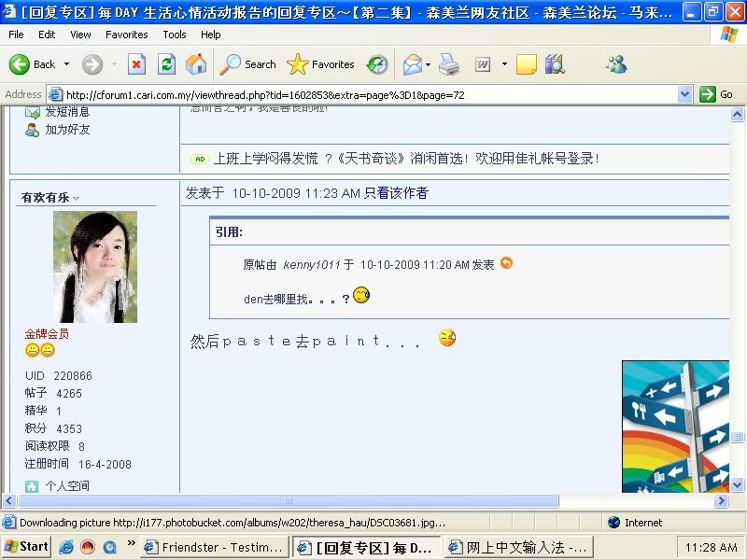Expand the 有欢有乐 username dropdown
The width and height of the screenshot is (747, 560).
77,198
